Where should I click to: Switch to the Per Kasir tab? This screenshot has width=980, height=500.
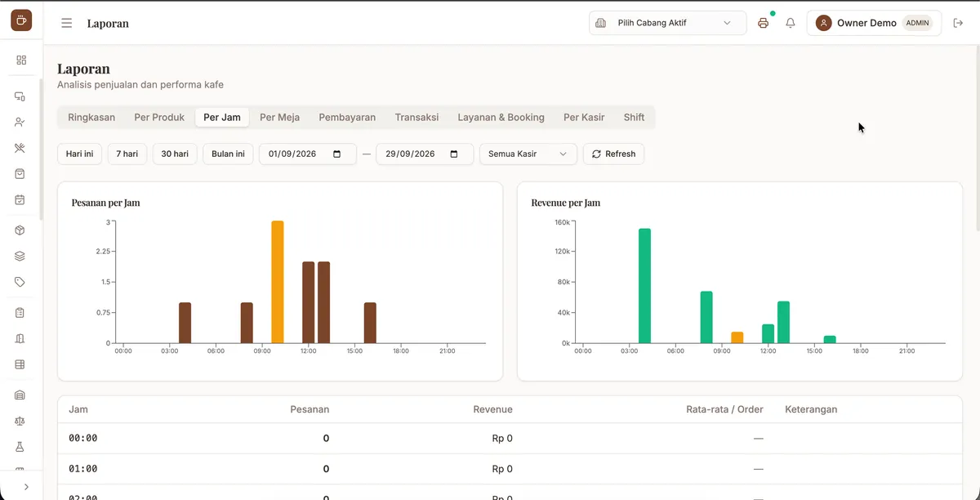[584, 118]
